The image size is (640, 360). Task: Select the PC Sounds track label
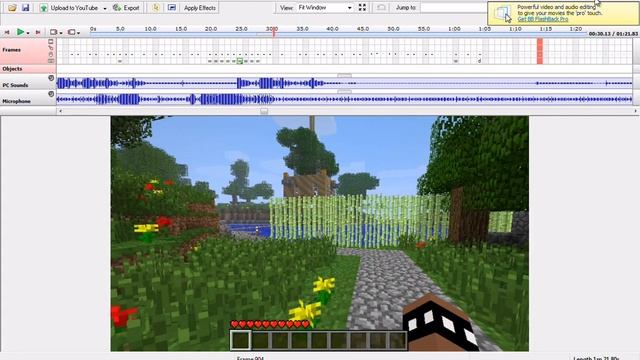tap(15, 85)
